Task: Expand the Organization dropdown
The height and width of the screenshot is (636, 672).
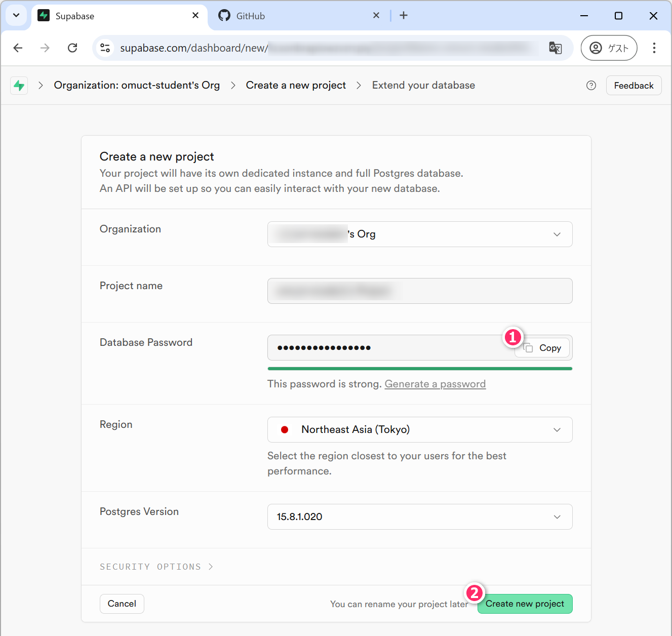Action: [419, 234]
